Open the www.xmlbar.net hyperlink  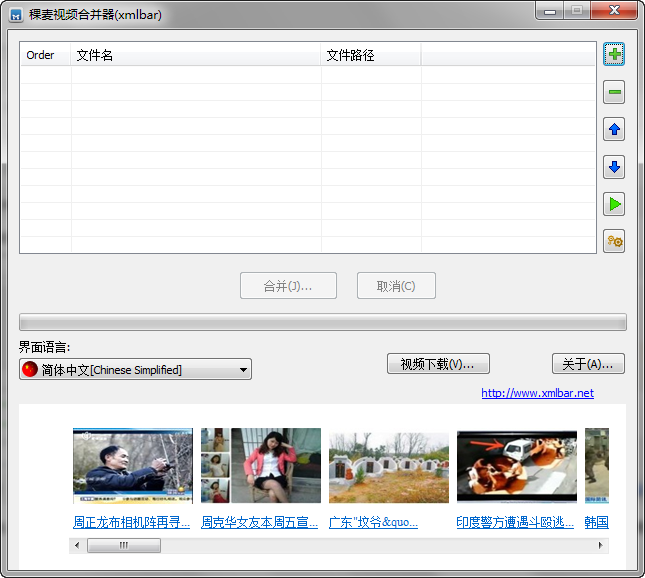[x=537, y=393]
